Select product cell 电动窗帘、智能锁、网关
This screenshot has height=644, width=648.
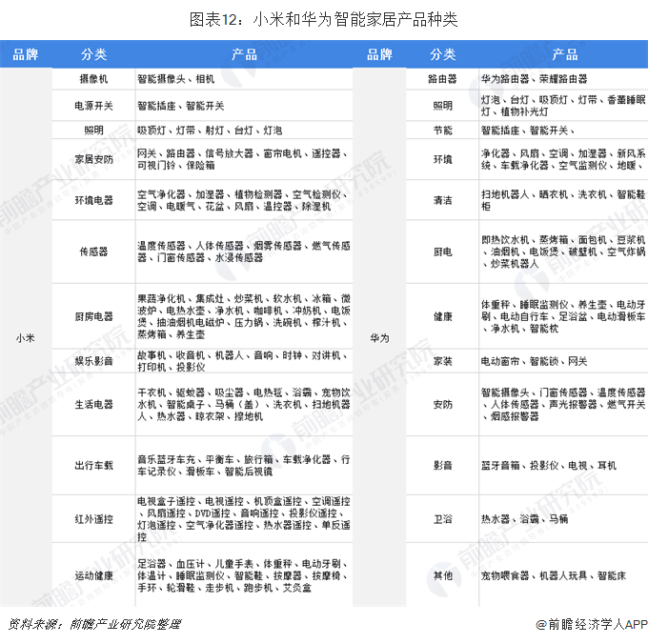pyautogui.click(x=563, y=361)
